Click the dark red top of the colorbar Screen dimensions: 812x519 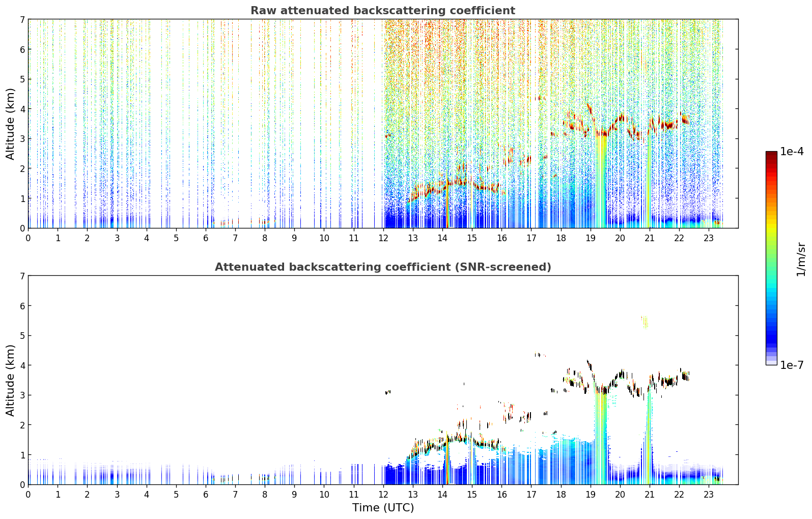pyautogui.click(x=771, y=155)
